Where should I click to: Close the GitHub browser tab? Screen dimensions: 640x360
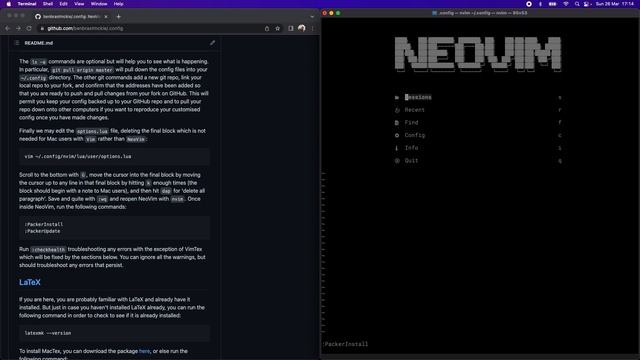click(106, 17)
